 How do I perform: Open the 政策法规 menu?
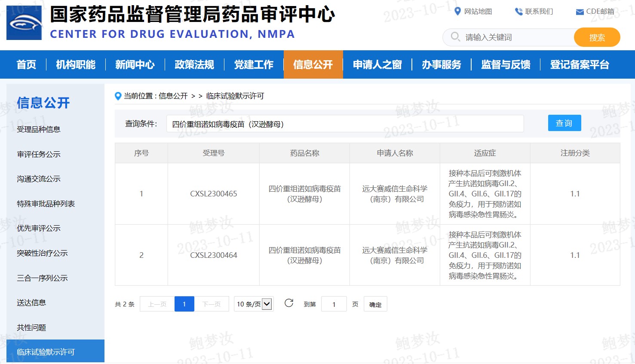194,64
